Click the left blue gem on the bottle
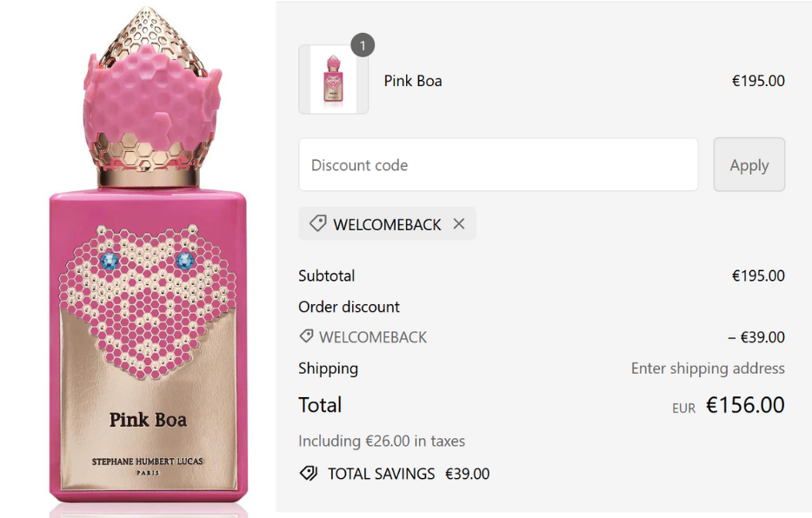Screen dimensions: 812x518 tap(110, 261)
